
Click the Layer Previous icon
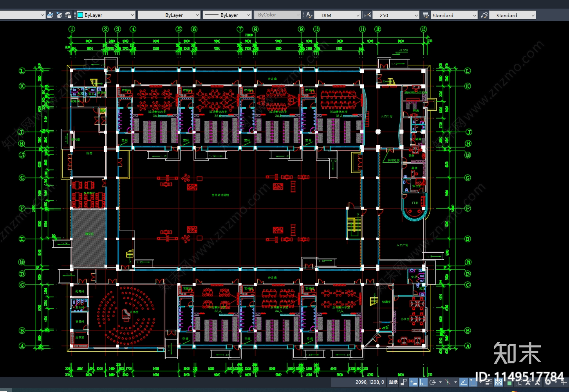pyautogui.click(x=59, y=15)
